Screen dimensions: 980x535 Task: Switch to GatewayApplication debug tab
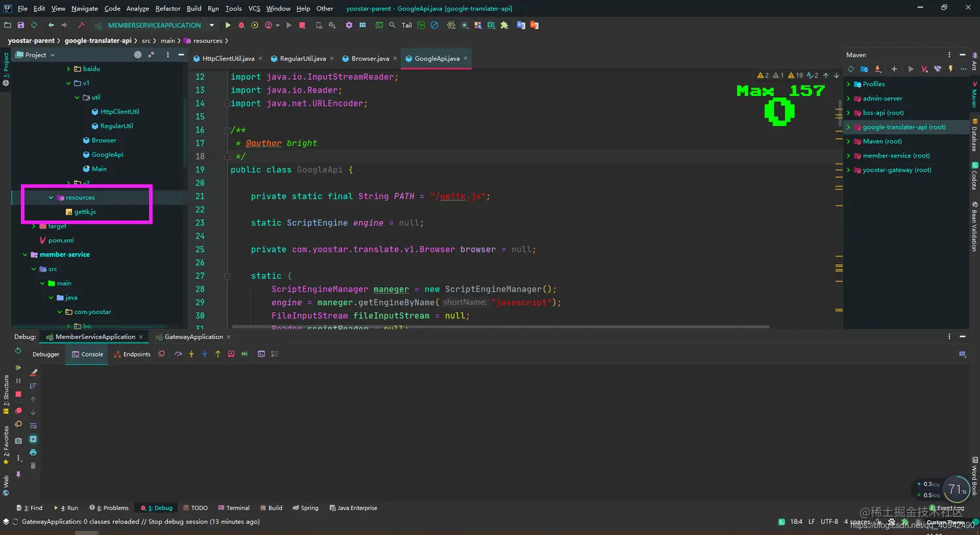click(x=193, y=337)
